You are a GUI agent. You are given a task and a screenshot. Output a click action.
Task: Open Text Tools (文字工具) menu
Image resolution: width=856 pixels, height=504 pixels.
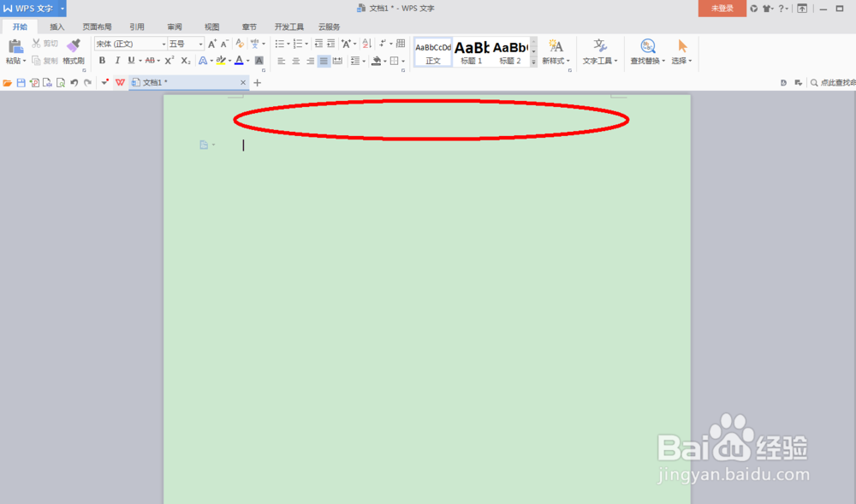click(x=599, y=52)
